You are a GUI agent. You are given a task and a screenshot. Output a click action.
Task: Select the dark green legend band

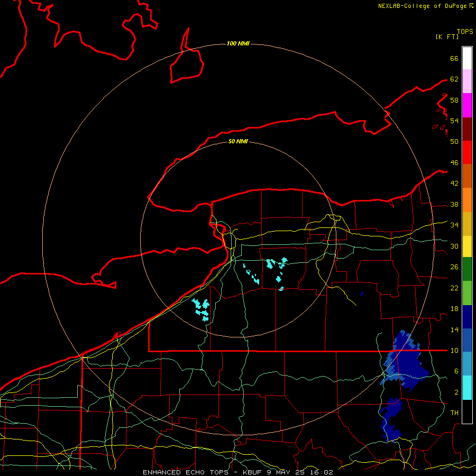point(467,269)
